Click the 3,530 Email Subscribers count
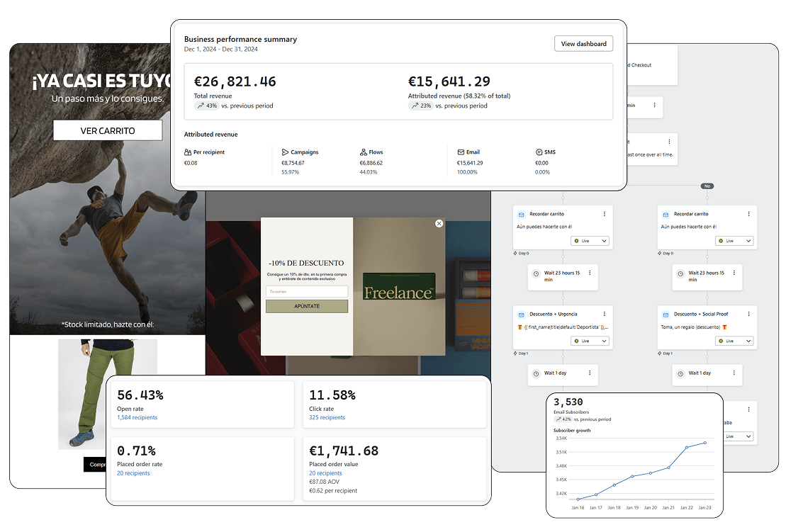798x532 pixels. [568, 402]
